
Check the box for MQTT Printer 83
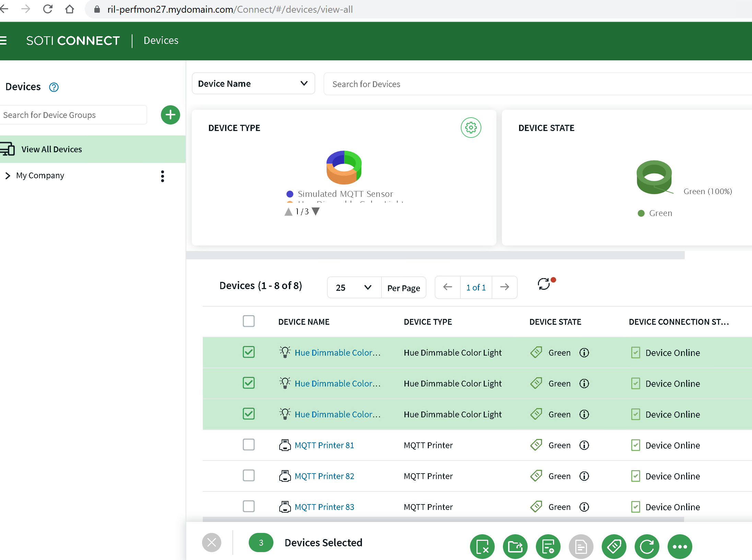tap(249, 507)
